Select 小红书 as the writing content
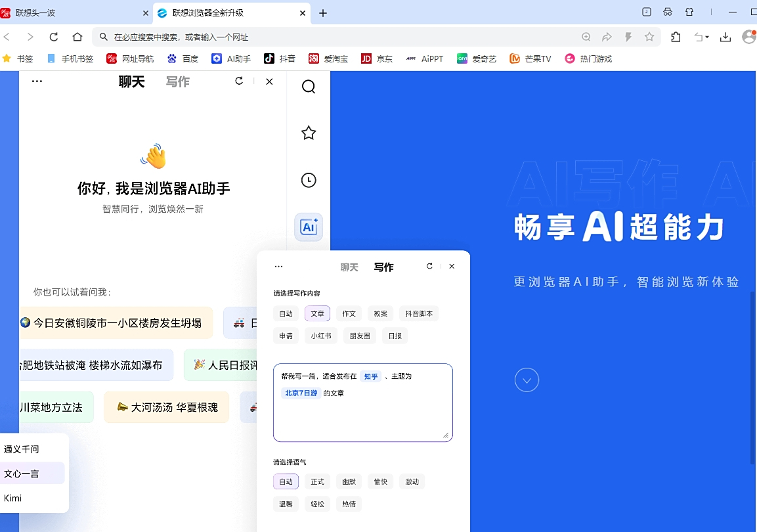This screenshot has height=532, width=757. pyautogui.click(x=320, y=336)
